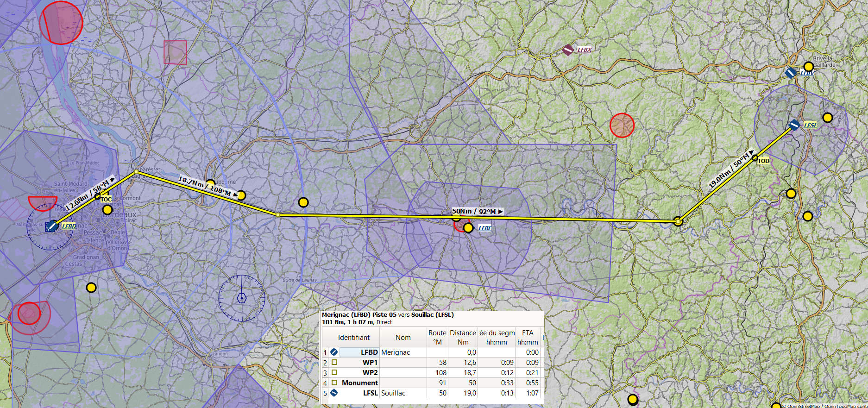
Task: Select the WP1 waypoint at Ambarès
Action: 136,172
